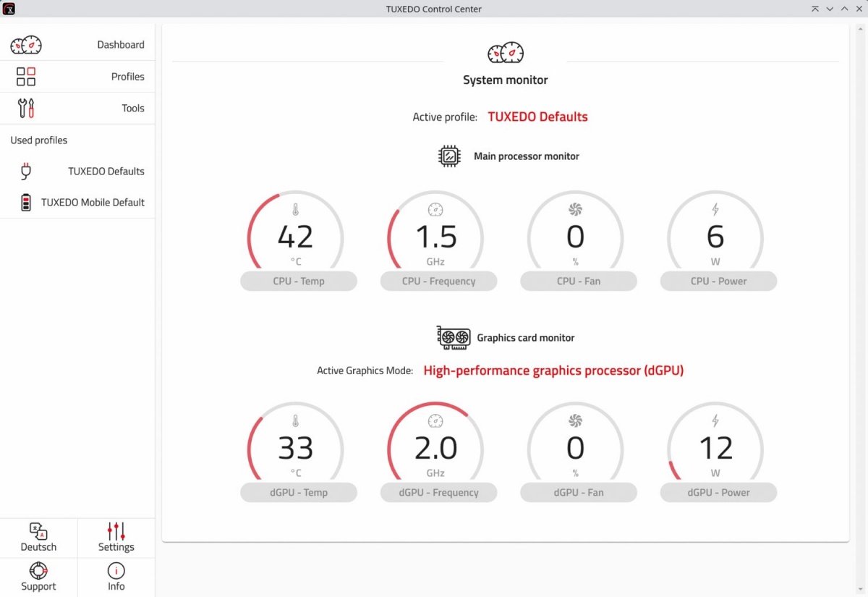Viewport: 868px width, 597px height.
Task: Click the keep-above arrow in title bar
Action: tap(815, 9)
